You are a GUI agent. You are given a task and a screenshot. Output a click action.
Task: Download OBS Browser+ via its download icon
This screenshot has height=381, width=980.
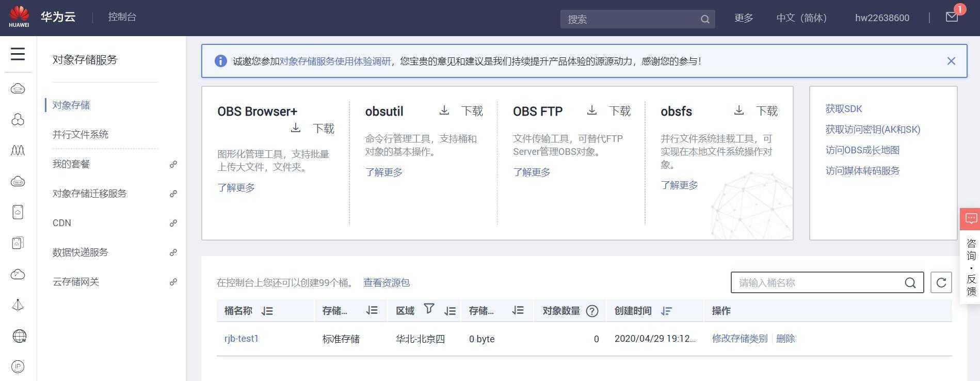296,128
